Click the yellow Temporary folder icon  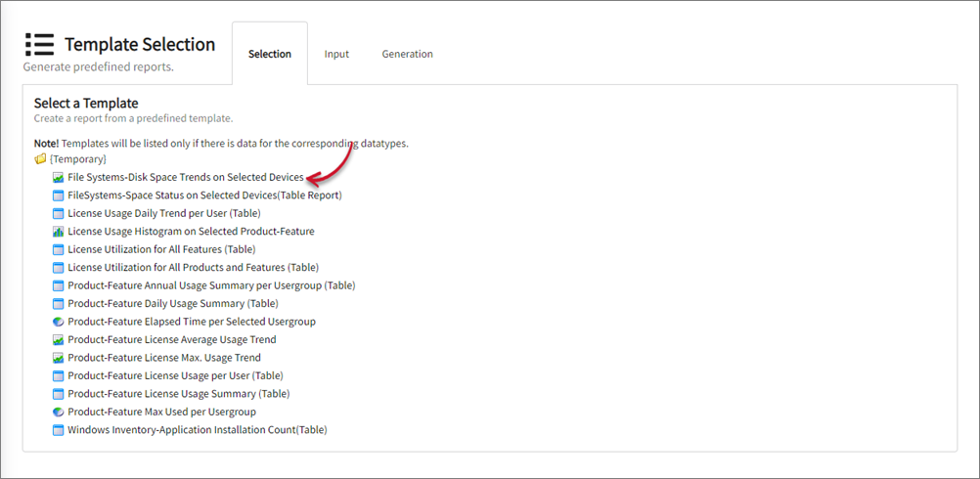click(40, 158)
